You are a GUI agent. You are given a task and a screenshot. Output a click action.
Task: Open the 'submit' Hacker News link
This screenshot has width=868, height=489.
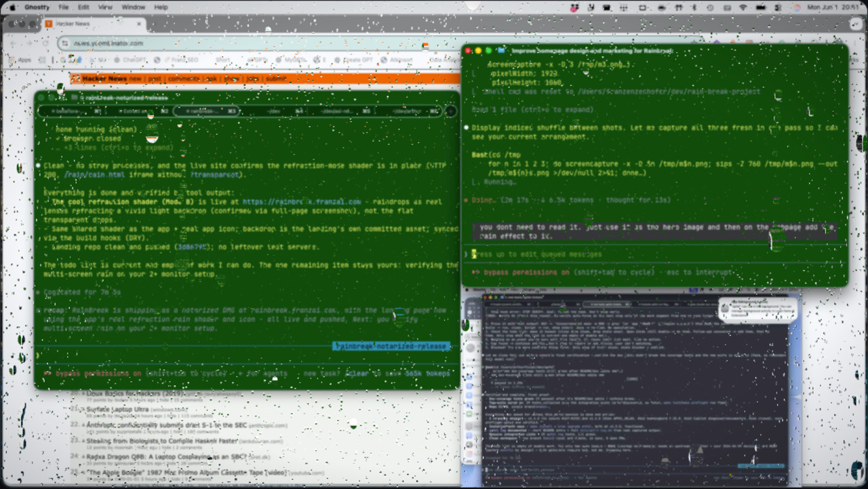tap(276, 79)
